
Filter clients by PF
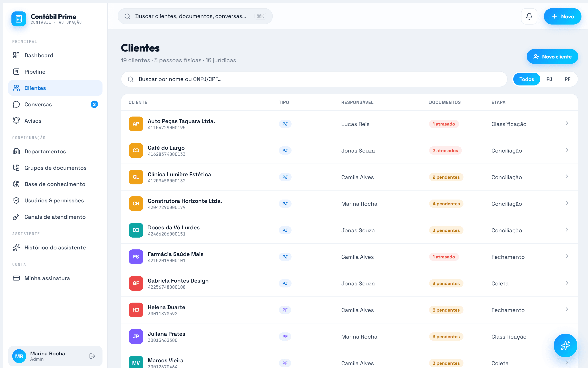click(x=567, y=79)
